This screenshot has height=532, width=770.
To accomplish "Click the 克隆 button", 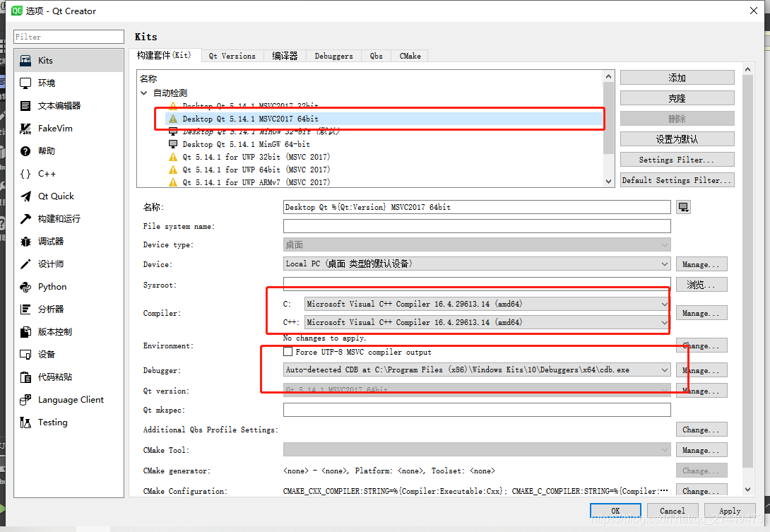I will 677,98.
